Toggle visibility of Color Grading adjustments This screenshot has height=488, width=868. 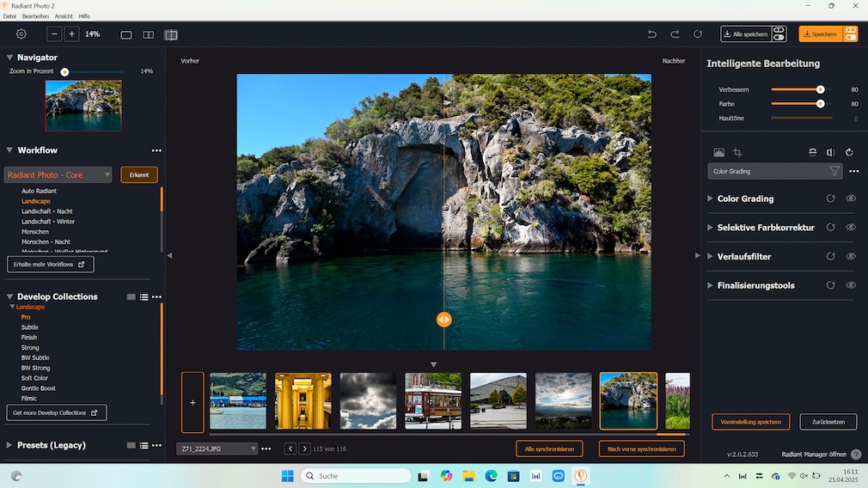[x=851, y=198]
